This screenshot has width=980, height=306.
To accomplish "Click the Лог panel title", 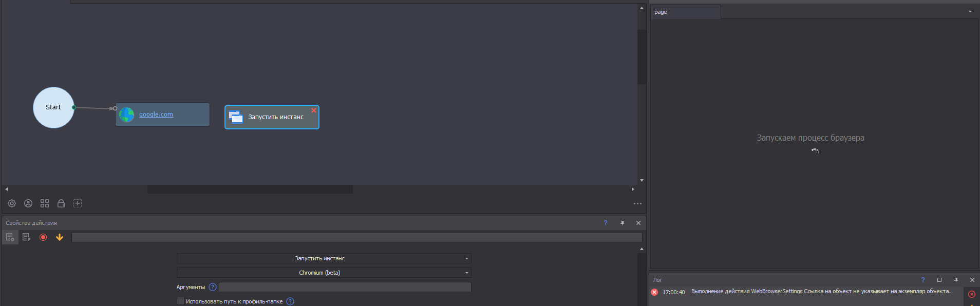I will click(x=657, y=280).
